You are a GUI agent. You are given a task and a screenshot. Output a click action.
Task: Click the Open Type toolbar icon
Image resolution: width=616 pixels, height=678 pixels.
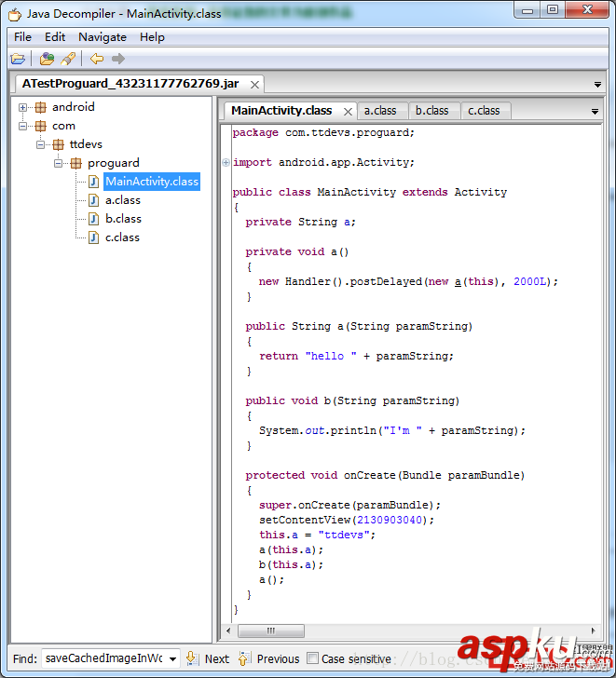coord(47,59)
